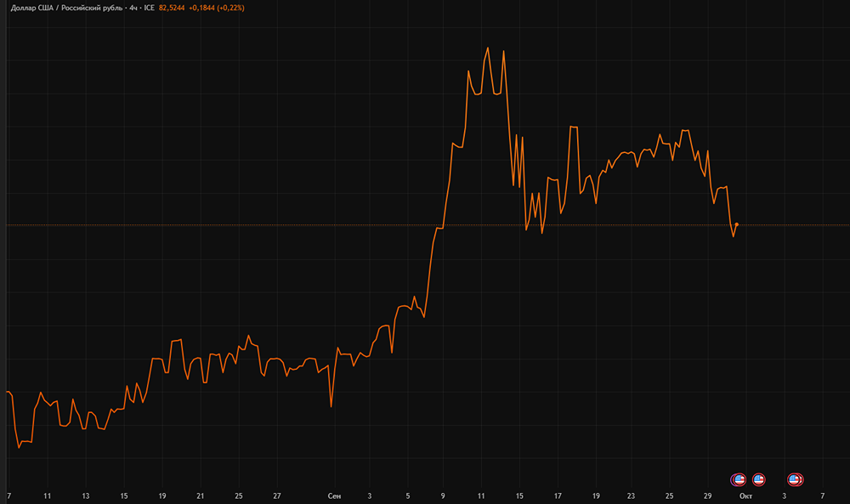This screenshot has height=504, width=850.
Task: Click the '27' date label on time axis
Action: tap(277, 496)
